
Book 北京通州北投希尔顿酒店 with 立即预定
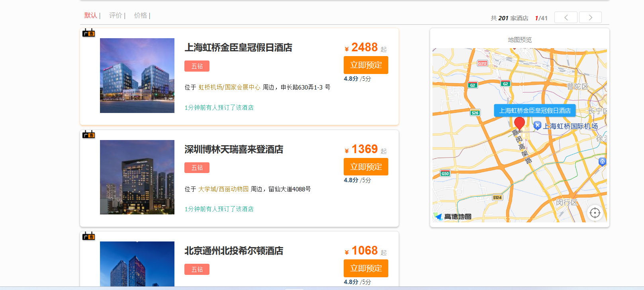click(x=366, y=269)
